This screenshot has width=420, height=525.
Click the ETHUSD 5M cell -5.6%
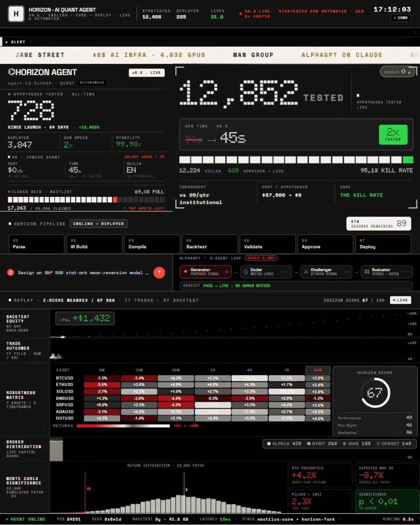[102, 385]
